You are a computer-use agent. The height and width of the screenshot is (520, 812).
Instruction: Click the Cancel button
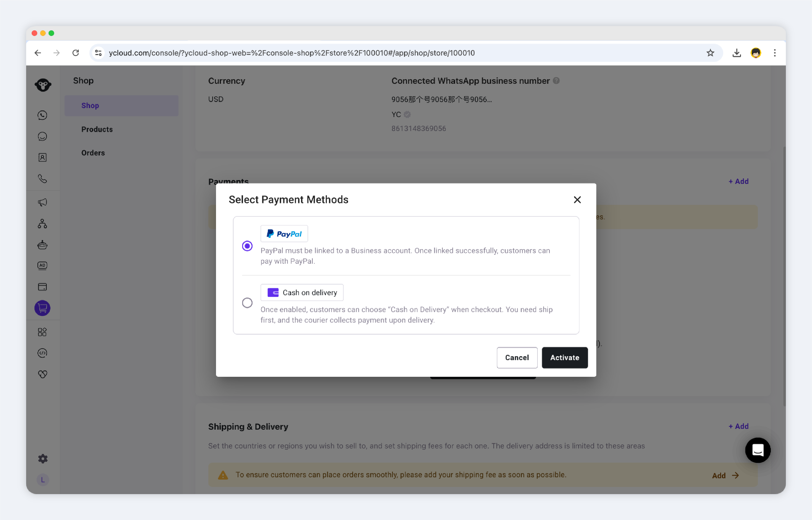point(517,357)
